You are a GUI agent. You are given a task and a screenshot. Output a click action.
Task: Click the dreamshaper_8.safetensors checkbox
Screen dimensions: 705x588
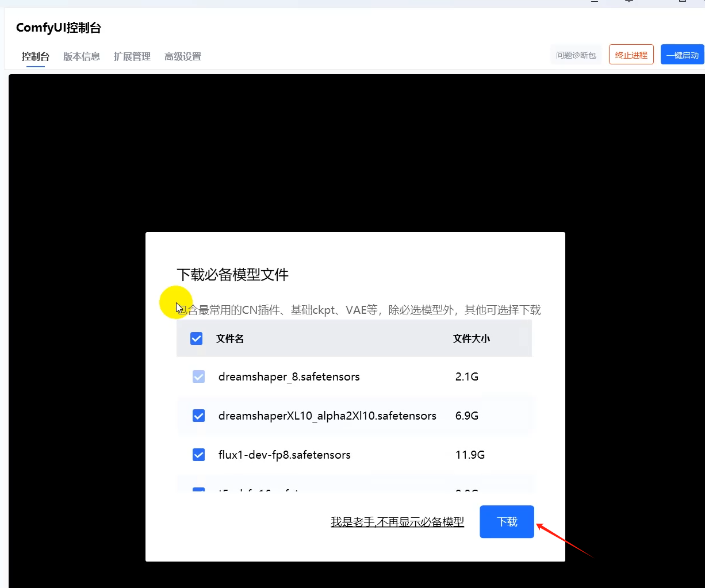pyautogui.click(x=198, y=377)
